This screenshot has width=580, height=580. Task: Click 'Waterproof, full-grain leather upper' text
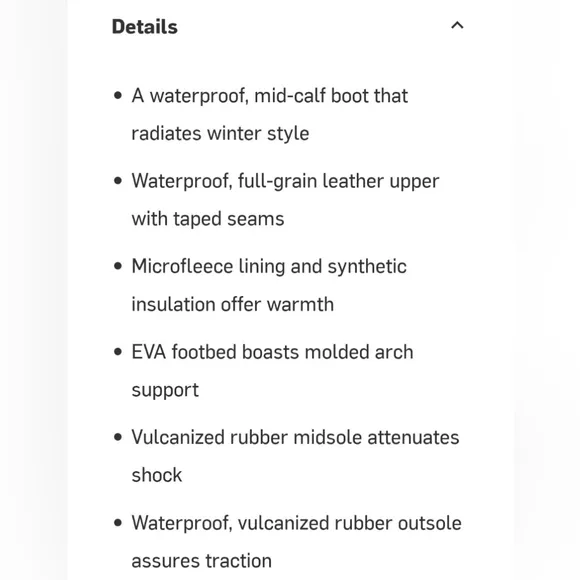285,181
